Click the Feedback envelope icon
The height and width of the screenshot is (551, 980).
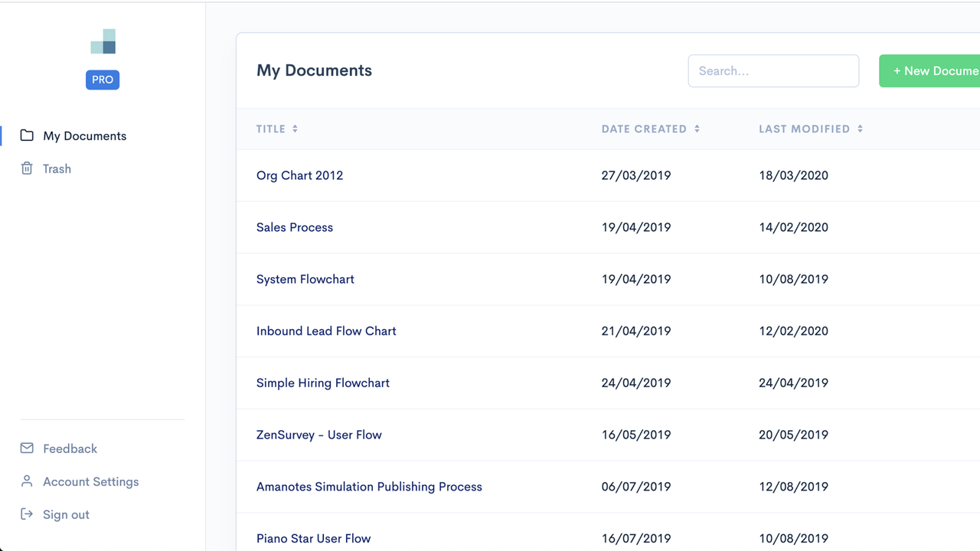click(x=27, y=448)
